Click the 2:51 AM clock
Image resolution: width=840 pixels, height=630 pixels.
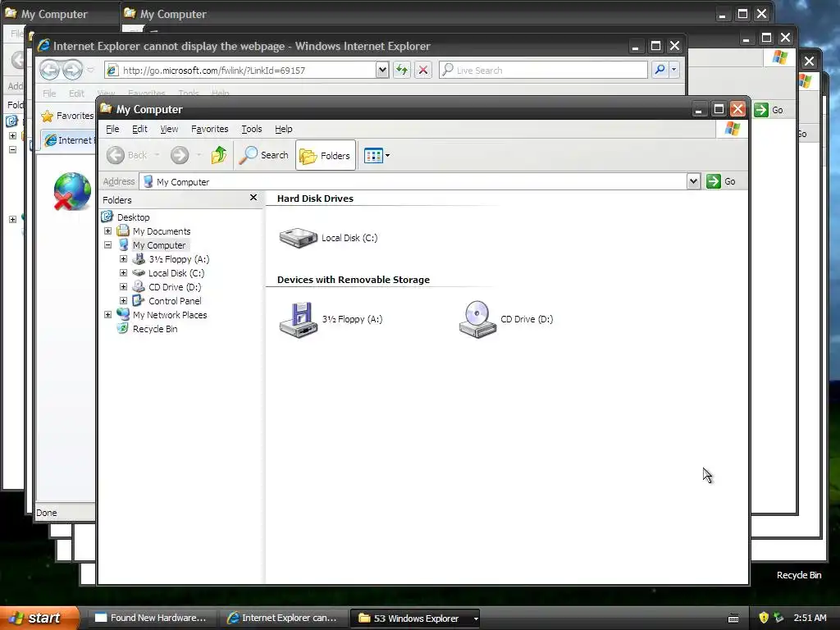(x=810, y=619)
